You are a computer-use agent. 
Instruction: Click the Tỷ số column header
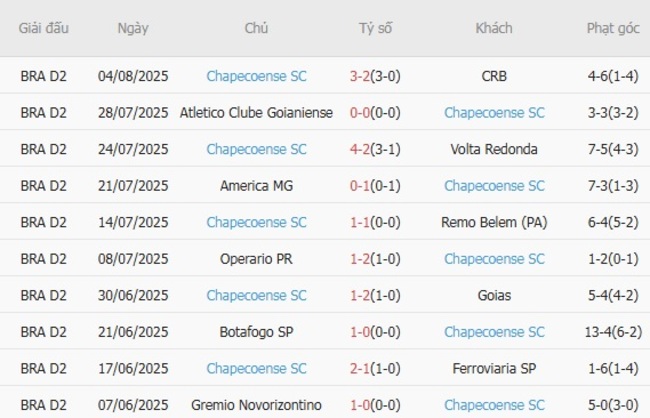pyautogui.click(x=376, y=28)
